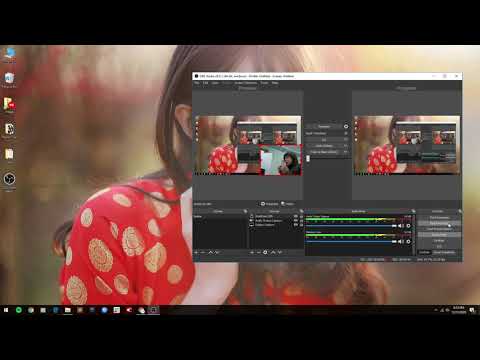The image size is (480, 360).
Task: Expand the Cut quick transition options
Action: tap(346, 140)
